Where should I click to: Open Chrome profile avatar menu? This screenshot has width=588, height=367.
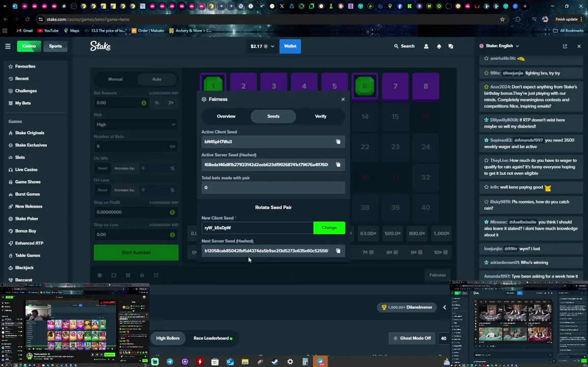545,19
